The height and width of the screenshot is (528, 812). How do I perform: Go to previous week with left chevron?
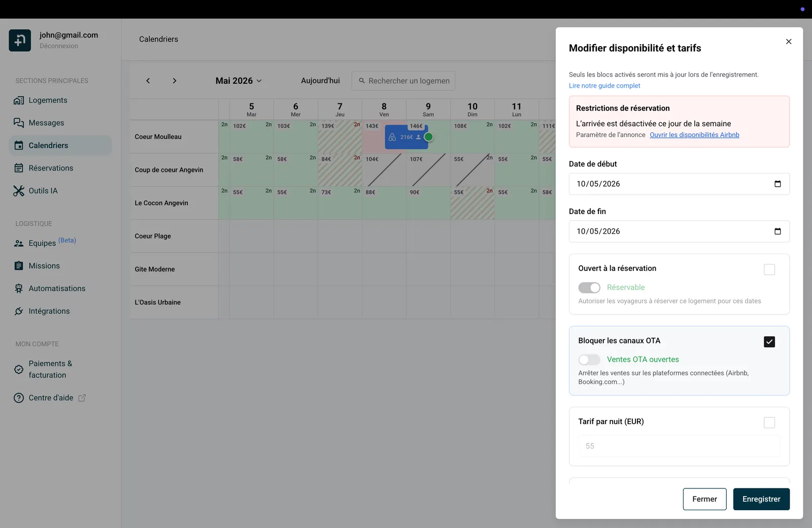coord(148,81)
